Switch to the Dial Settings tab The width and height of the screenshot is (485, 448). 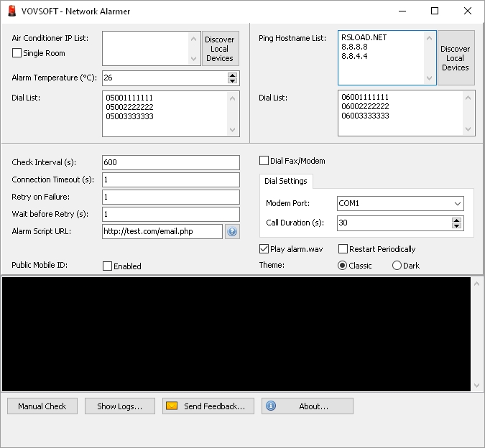click(x=286, y=181)
